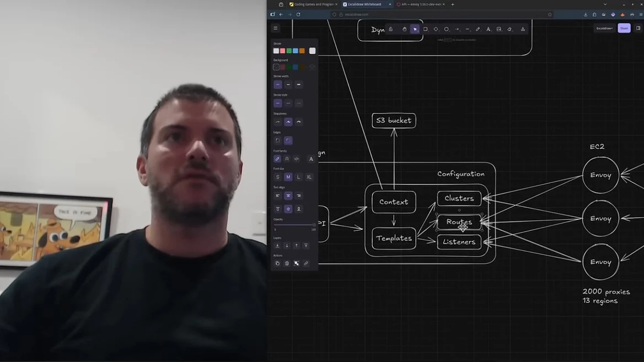Select the Ellipse tool
The width and height of the screenshot is (644, 362).
coord(447,29)
